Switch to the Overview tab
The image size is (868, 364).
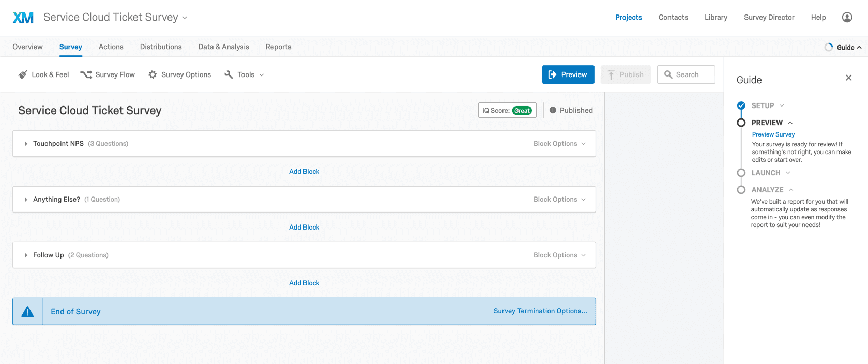27,47
